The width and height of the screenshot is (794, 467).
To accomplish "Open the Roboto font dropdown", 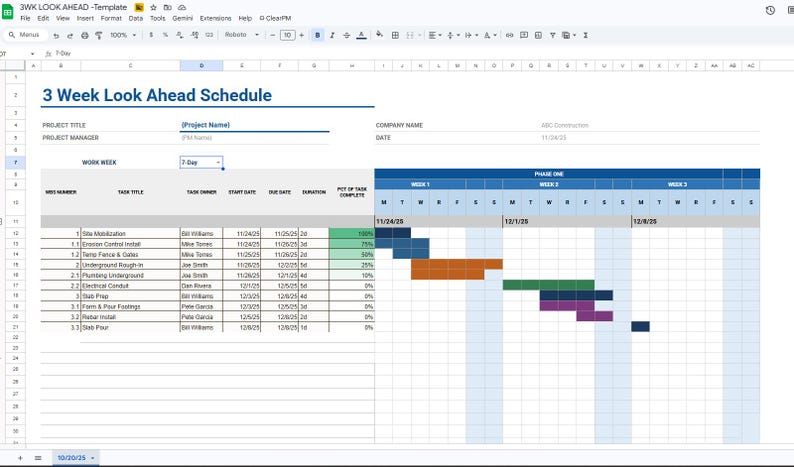I will tap(242, 35).
